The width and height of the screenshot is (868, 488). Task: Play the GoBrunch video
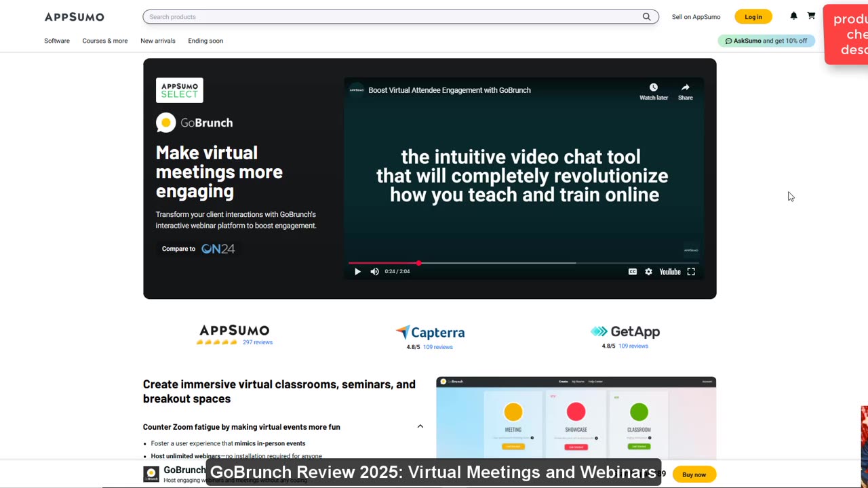(357, 272)
